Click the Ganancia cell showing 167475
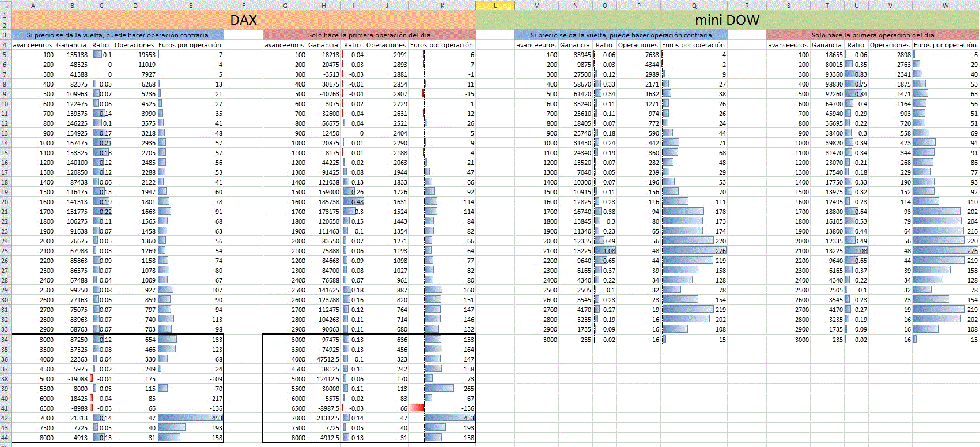 coord(73,143)
